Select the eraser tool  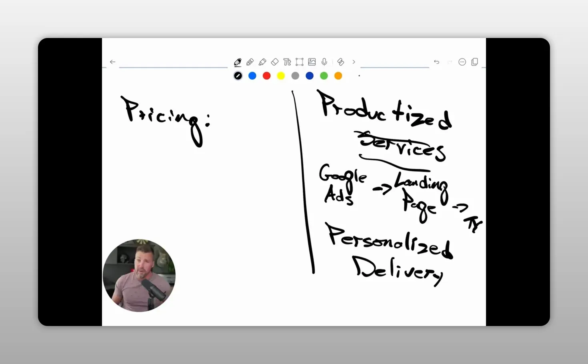(275, 62)
